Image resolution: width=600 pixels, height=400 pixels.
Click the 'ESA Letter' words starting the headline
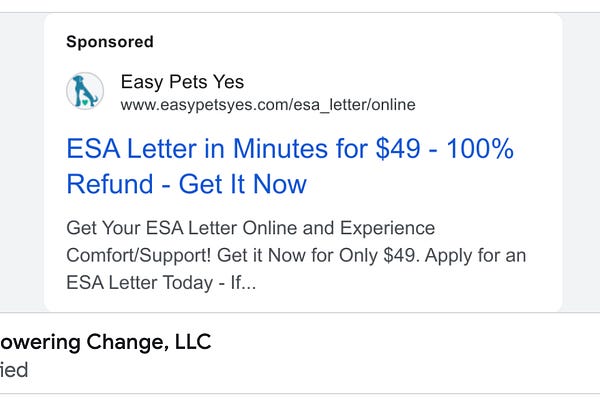tap(132, 149)
